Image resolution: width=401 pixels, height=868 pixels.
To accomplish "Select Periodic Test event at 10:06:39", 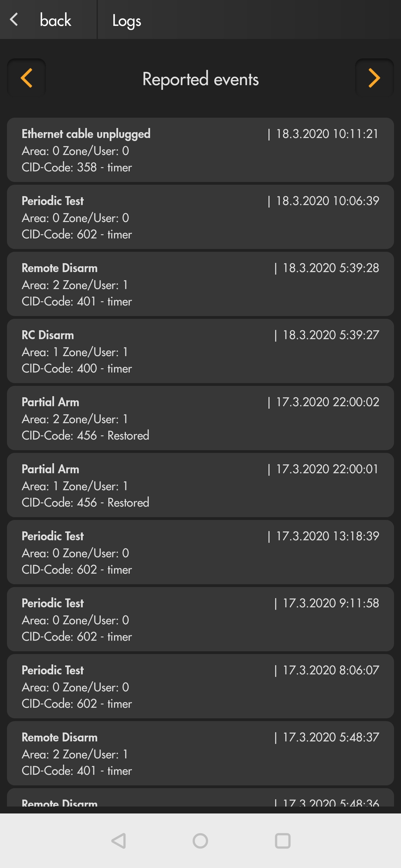I will coord(200,217).
